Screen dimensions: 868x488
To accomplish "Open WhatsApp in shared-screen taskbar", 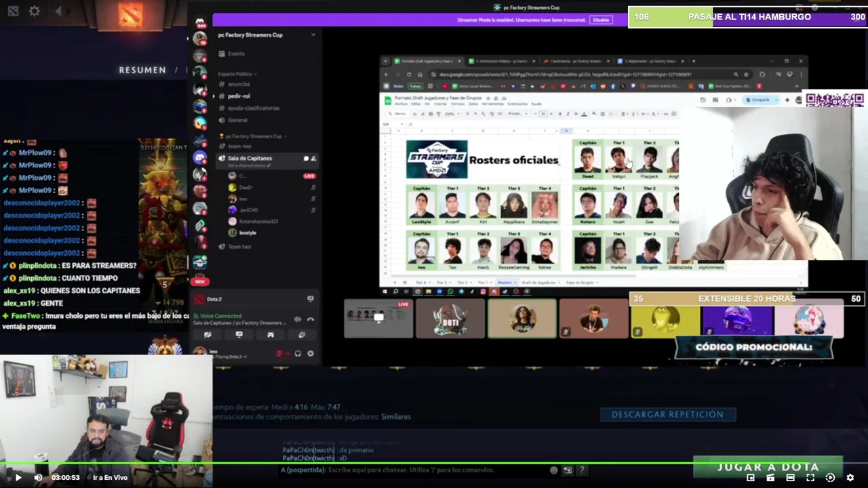I will 450,292.
